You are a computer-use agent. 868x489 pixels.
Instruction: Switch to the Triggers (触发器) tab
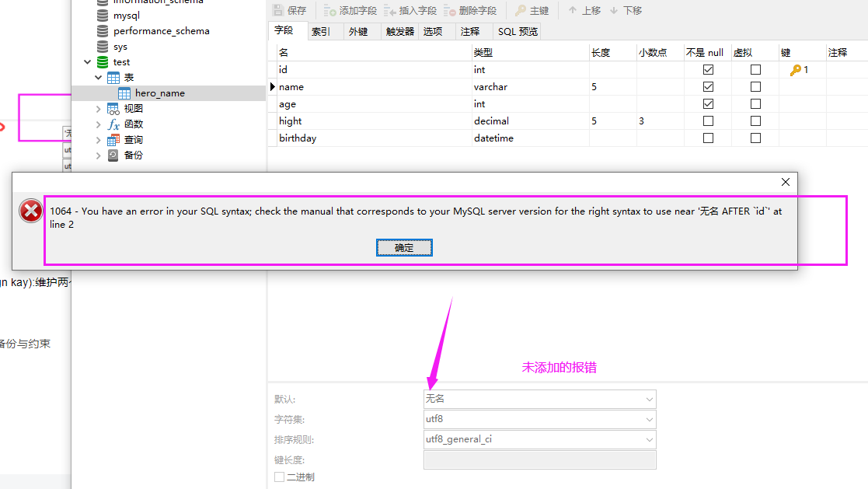[399, 32]
